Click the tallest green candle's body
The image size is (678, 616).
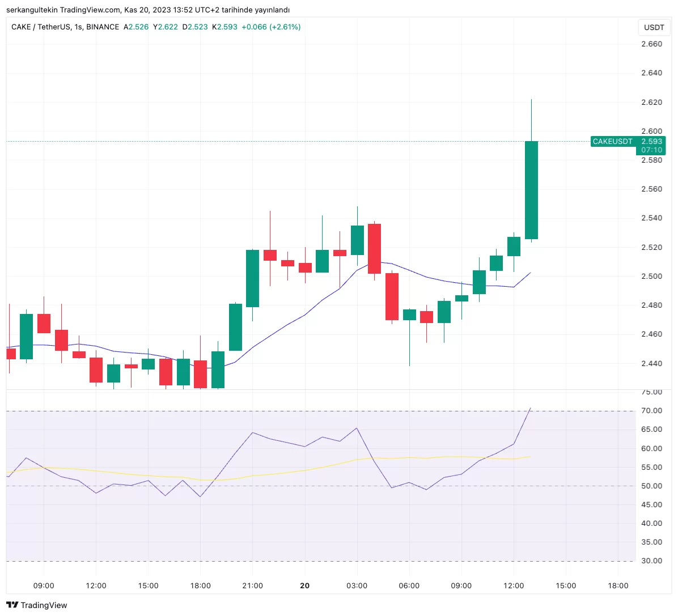(531, 190)
